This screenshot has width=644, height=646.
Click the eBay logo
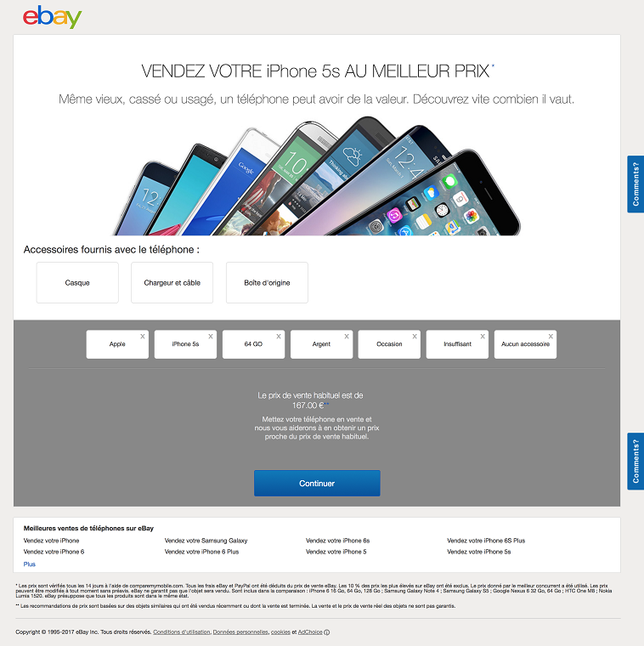click(x=53, y=17)
